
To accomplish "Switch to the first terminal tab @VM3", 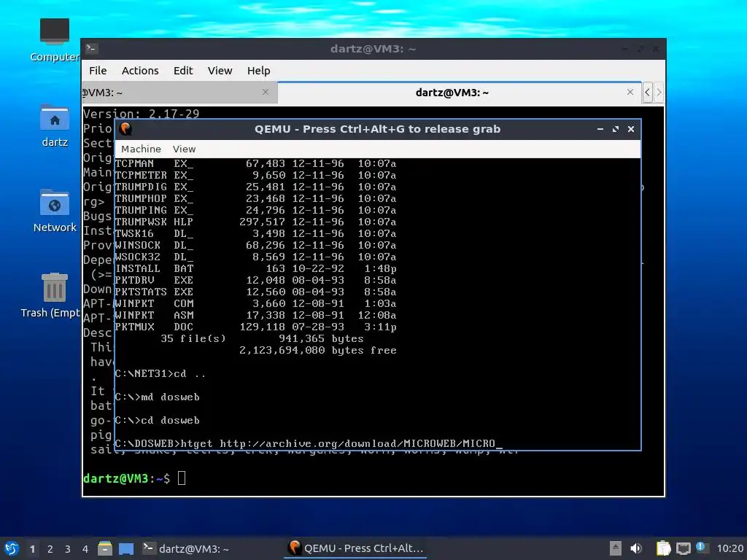I will pyautogui.click(x=179, y=93).
